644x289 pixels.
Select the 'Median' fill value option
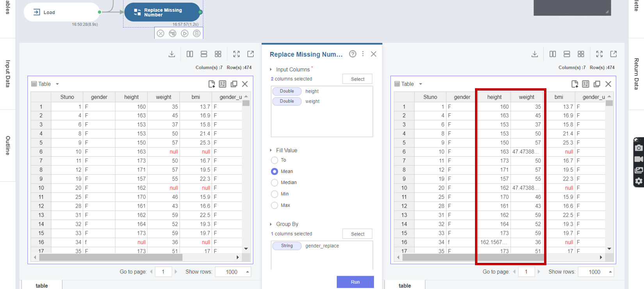274,183
